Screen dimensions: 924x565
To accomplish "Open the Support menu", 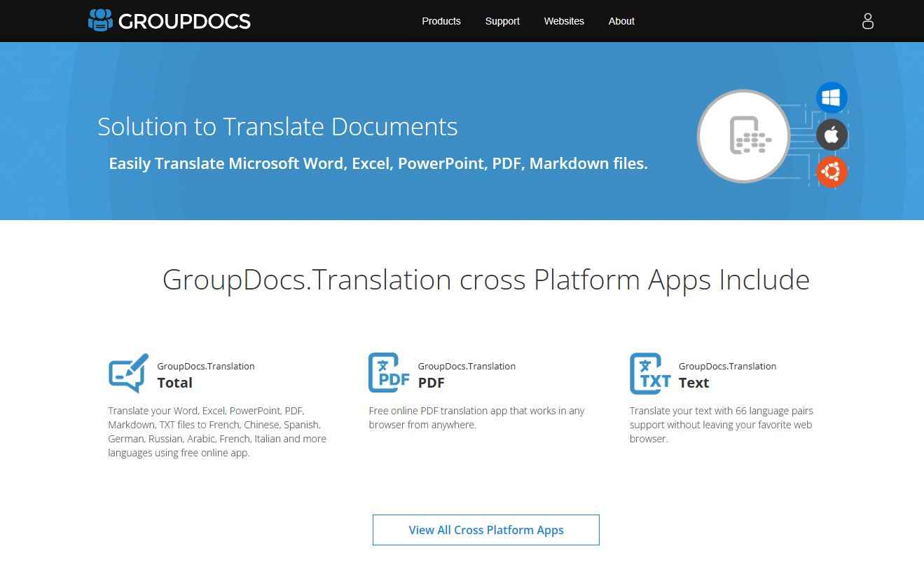I will (502, 21).
